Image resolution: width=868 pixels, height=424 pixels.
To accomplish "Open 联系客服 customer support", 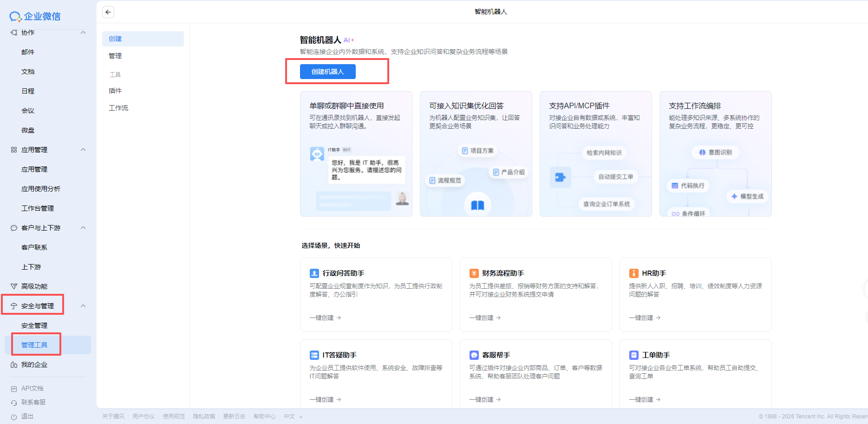I will pos(33,402).
